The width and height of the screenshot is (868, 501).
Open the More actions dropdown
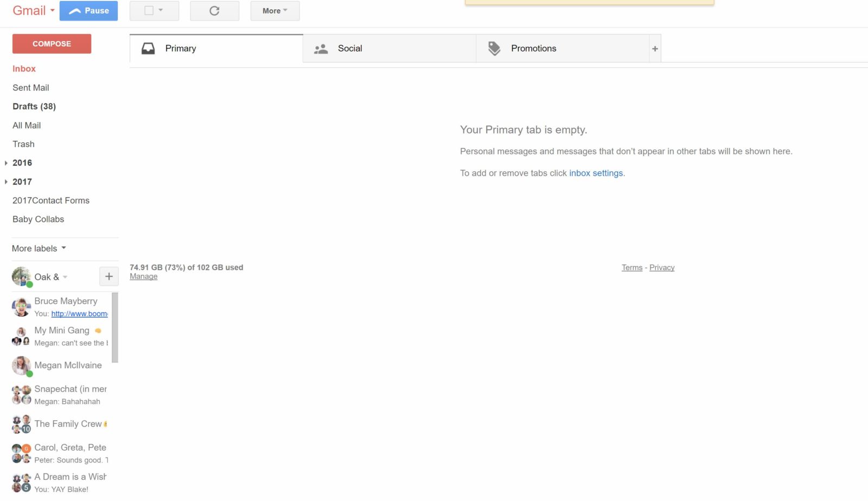pos(275,10)
